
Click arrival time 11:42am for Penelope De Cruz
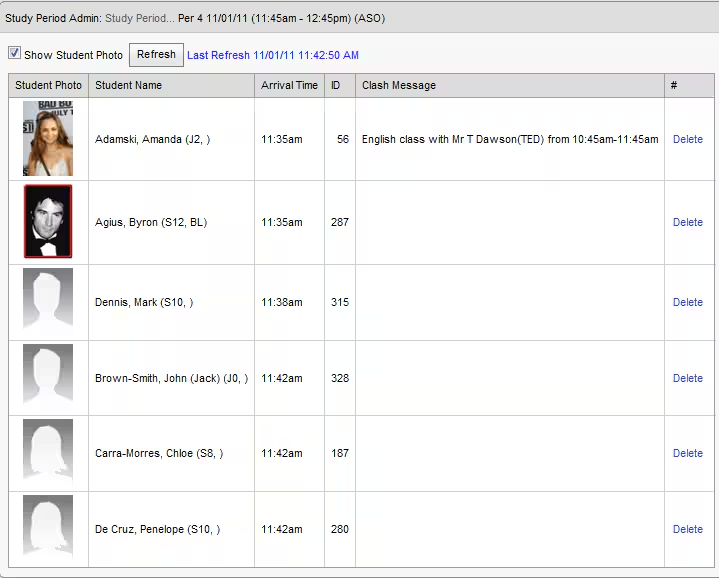click(x=282, y=529)
